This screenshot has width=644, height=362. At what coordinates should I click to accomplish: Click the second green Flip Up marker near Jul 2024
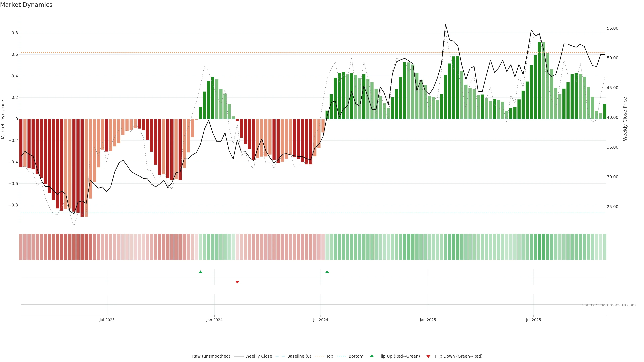coord(327,272)
